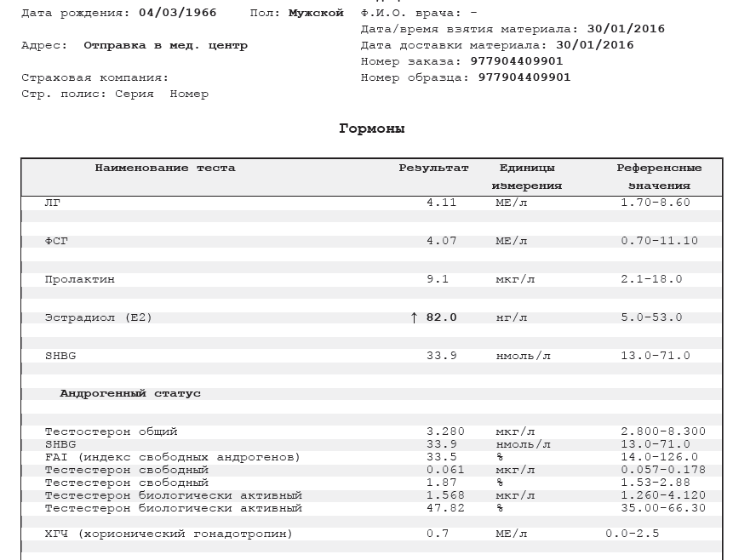
Task: Click the Андрогенный статус subsection heading
Action: point(130,393)
